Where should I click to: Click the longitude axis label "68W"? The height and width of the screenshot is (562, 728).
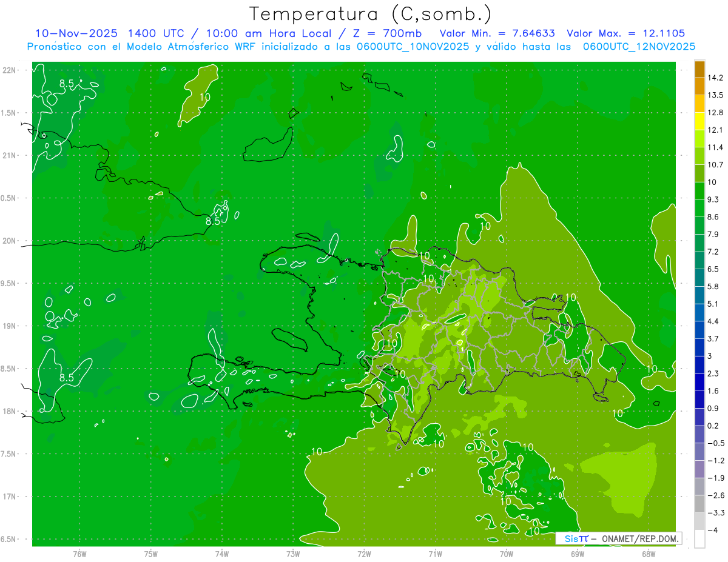(x=649, y=554)
